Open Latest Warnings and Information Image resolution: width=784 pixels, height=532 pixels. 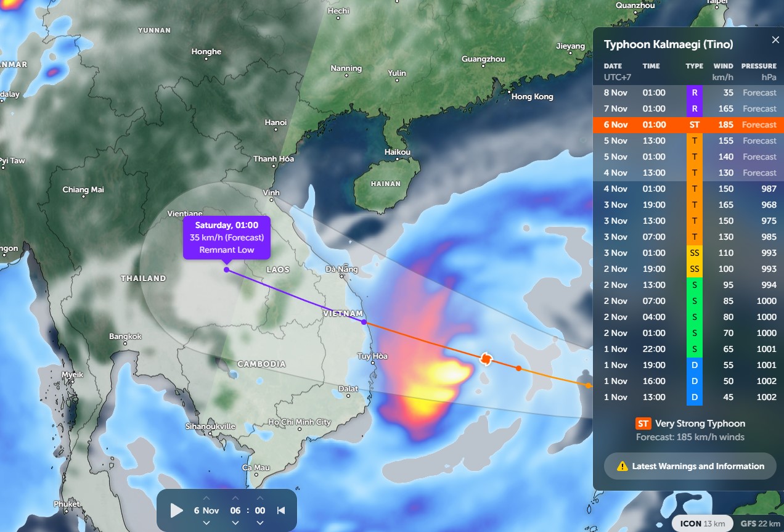point(691,466)
